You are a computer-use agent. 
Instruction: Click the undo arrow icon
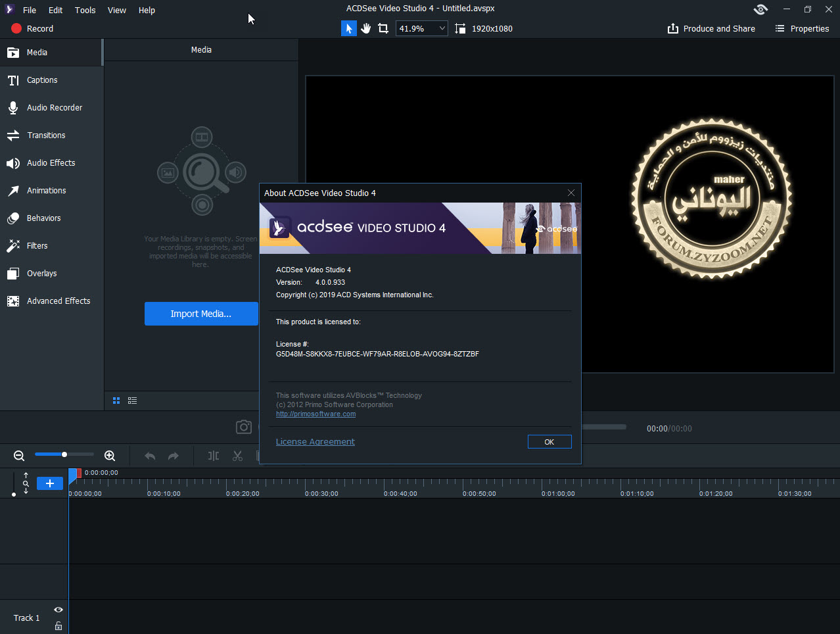(x=150, y=456)
